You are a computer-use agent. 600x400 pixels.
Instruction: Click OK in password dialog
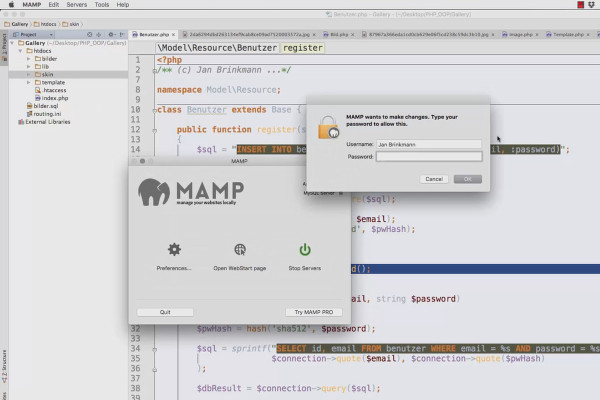[468, 179]
